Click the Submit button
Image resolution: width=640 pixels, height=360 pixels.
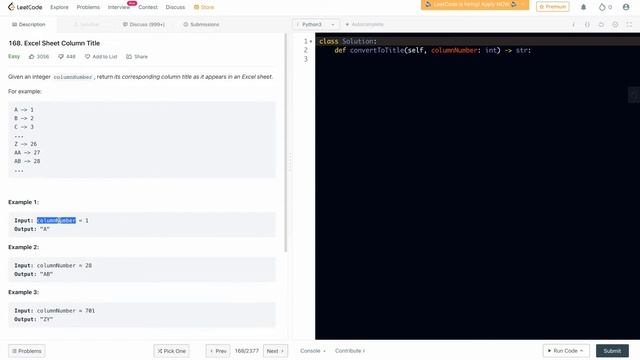[612, 351]
